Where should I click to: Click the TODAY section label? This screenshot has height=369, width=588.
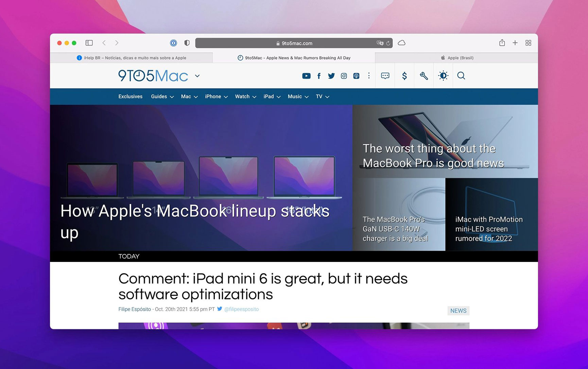pos(129,257)
